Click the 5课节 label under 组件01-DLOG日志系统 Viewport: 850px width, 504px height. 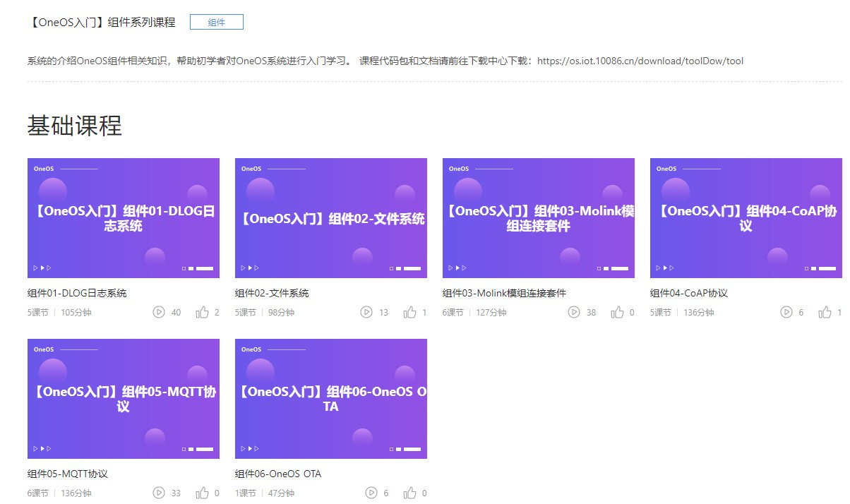click(38, 312)
